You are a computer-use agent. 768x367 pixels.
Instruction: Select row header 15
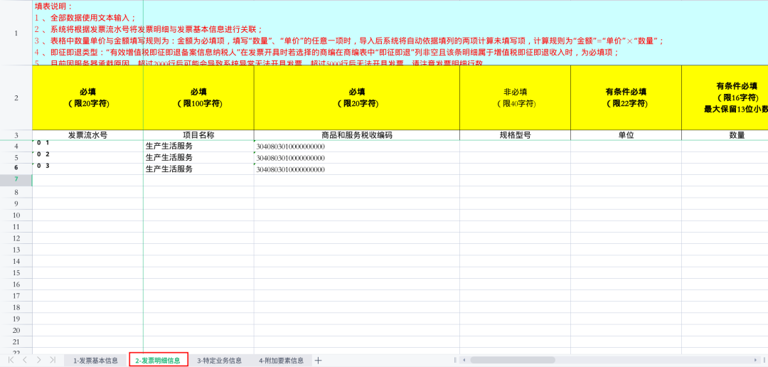tap(16, 272)
